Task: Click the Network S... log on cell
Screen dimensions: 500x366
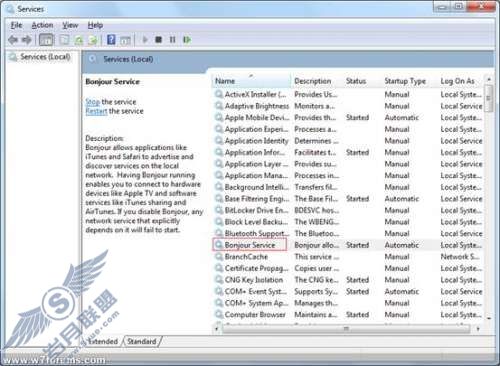Action: coord(460,257)
